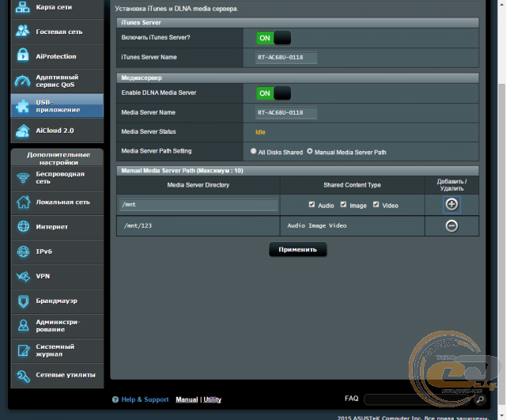Screen dimensions: 506x420
Task: Uncheck the Video content type checkbox
Action: (376, 204)
